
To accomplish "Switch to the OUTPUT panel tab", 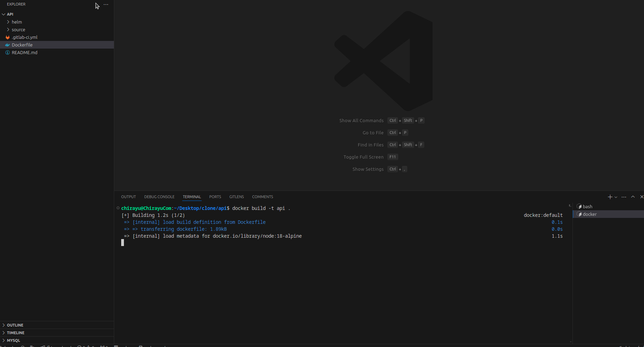I will point(128,197).
